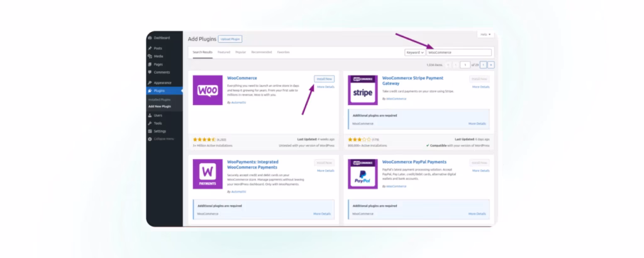Open Automattic author link under WooPayments
Image resolution: width=644 pixels, height=258 pixels.
point(238,191)
